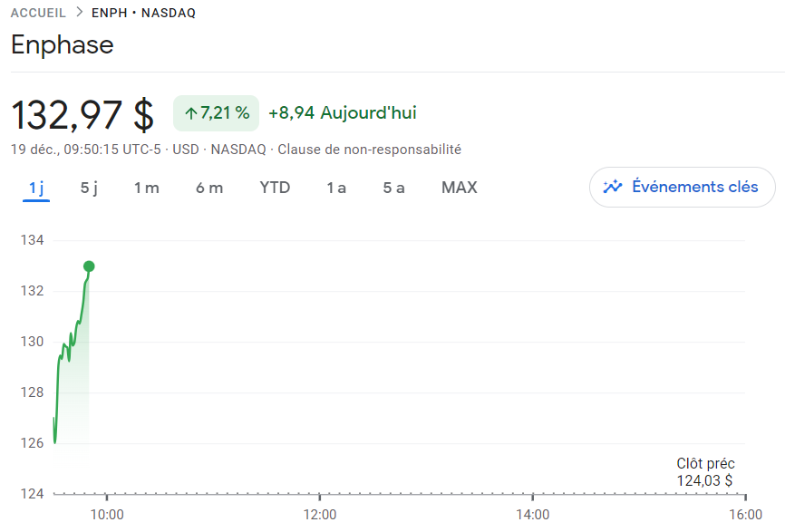785x532 pixels.
Task: Open the Événements clés button
Action: point(683,187)
